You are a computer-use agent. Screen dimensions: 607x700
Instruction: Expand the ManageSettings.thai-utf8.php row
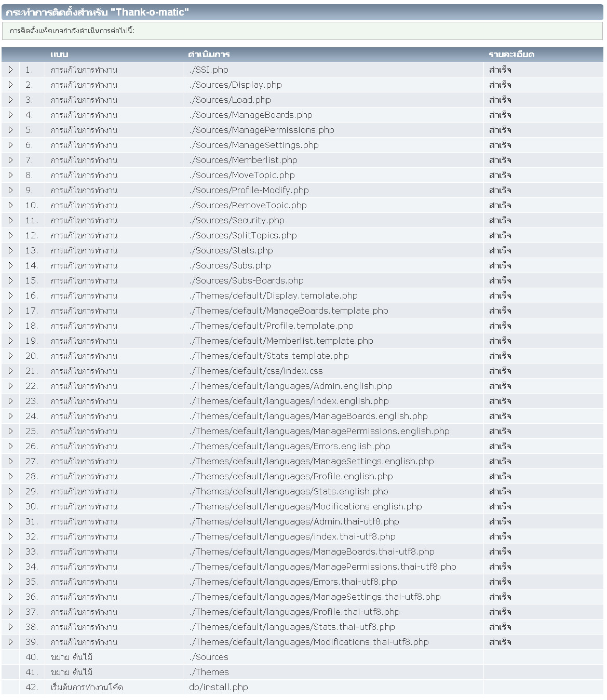[x=10, y=597]
